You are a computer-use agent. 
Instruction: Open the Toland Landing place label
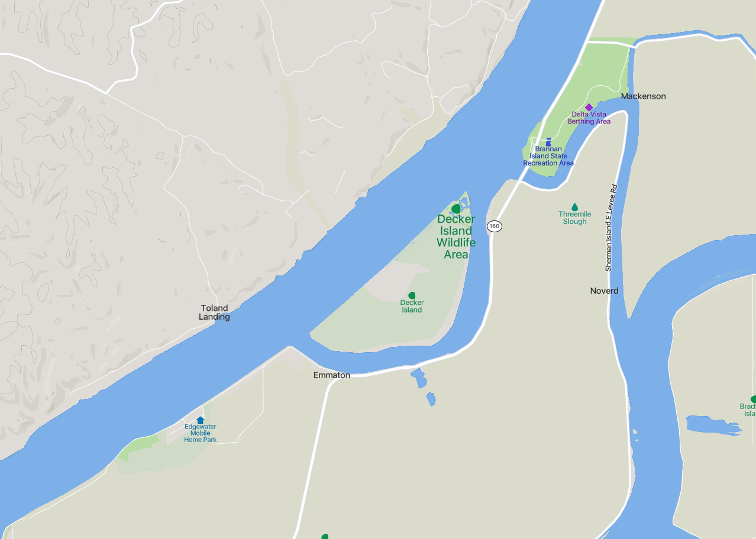click(x=214, y=312)
